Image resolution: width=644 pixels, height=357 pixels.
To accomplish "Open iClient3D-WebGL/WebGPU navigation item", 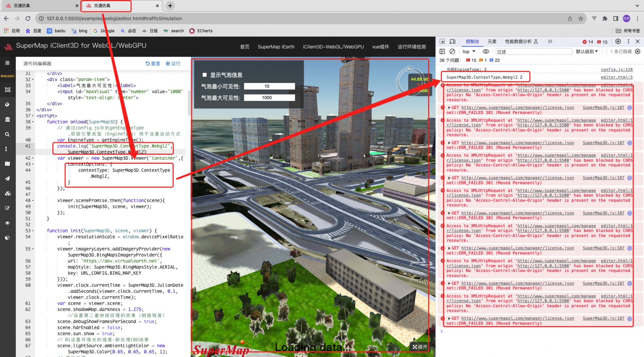I will [333, 47].
